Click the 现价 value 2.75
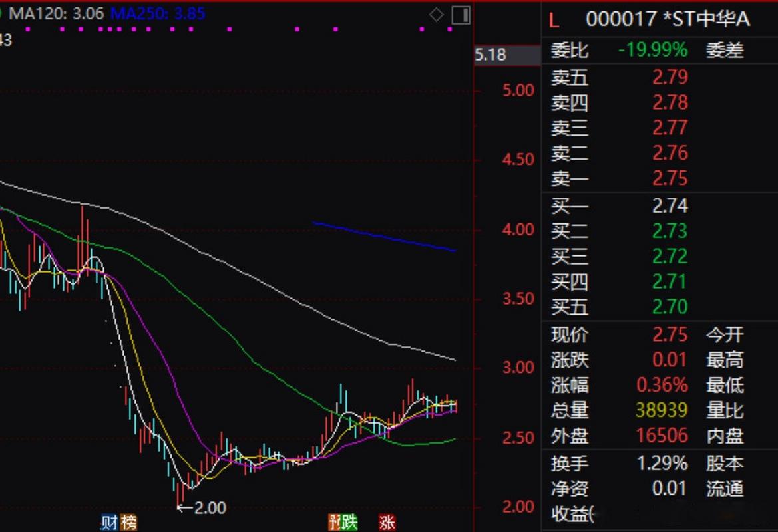The image size is (778, 532). coord(670,334)
